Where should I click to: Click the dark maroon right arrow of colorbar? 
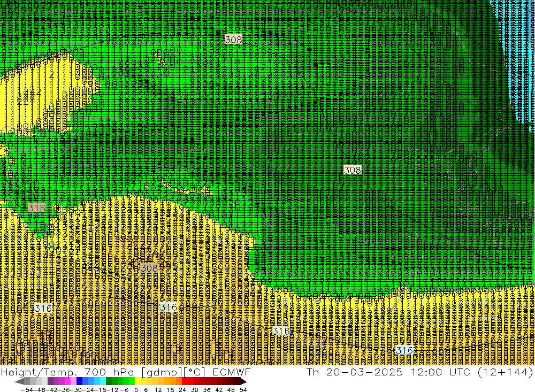[x=243, y=382]
